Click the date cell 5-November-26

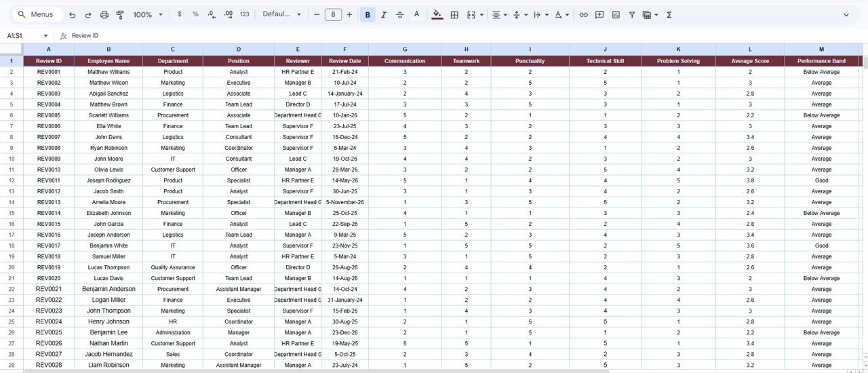pos(344,202)
